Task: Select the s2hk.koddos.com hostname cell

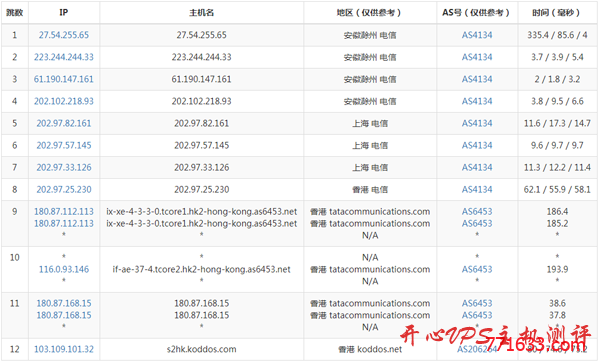Action: [201, 349]
